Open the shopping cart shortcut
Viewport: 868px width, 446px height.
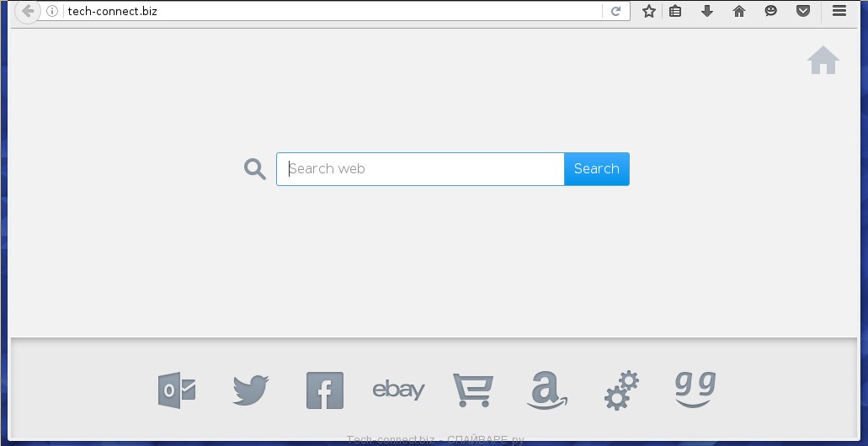(x=473, y=390)
